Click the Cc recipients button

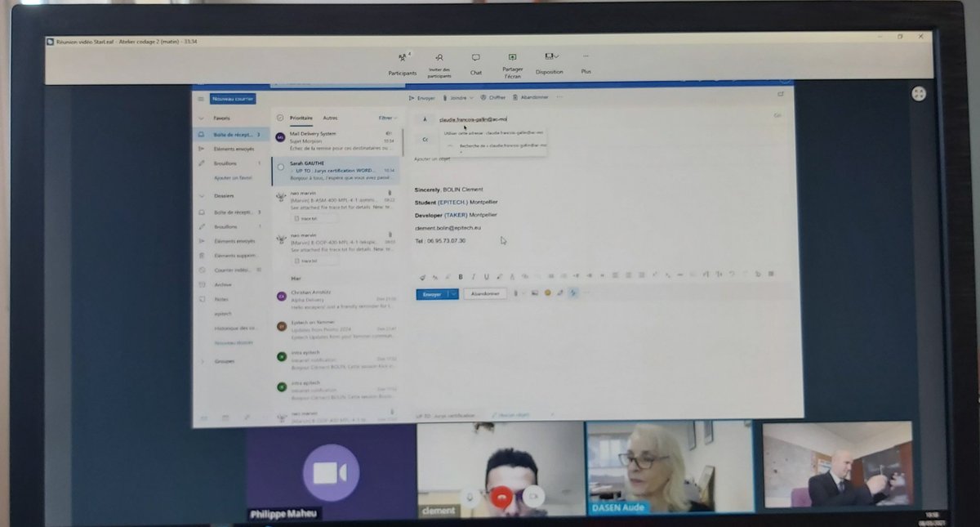pos(425,139)
